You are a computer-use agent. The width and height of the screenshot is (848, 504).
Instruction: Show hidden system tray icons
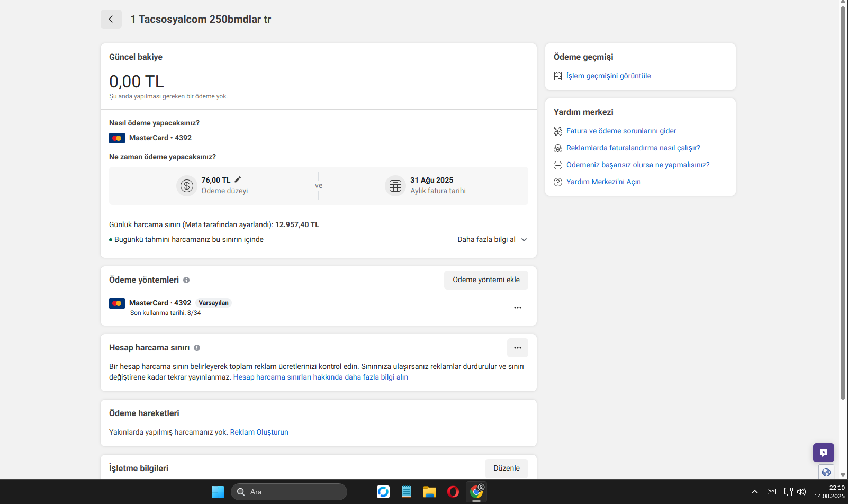[x=755, y=492]
